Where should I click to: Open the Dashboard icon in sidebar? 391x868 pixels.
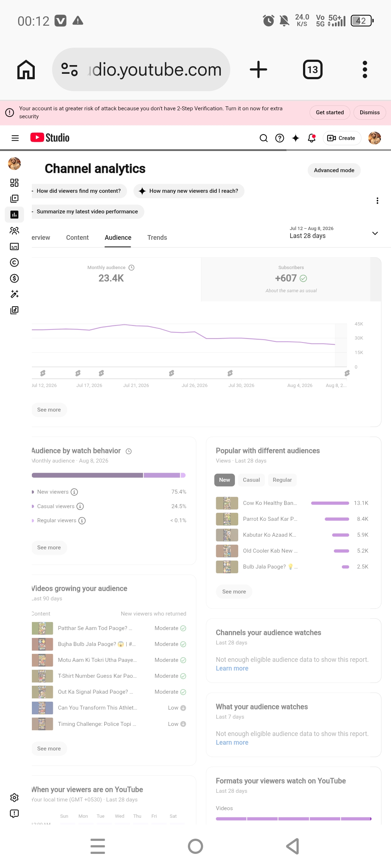[x=14, y=183]
